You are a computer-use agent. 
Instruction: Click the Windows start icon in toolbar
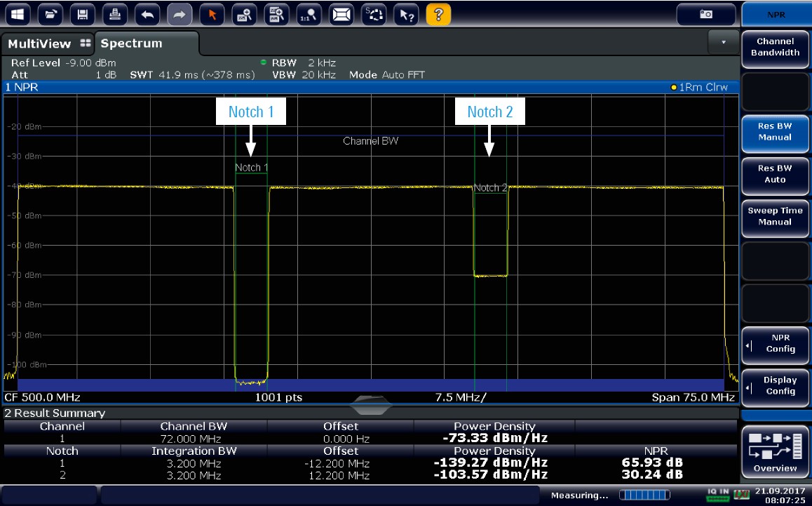18,14
